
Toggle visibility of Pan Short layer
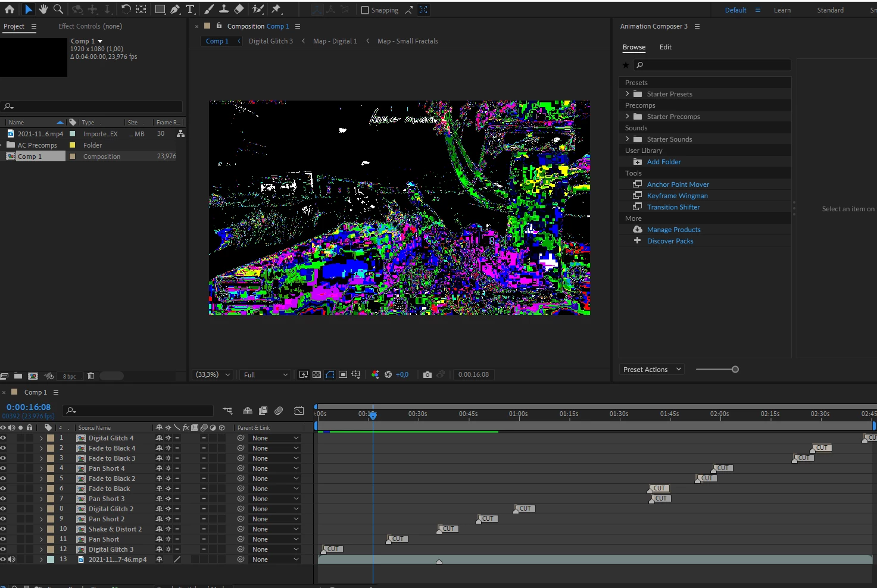tap(3, 539)
